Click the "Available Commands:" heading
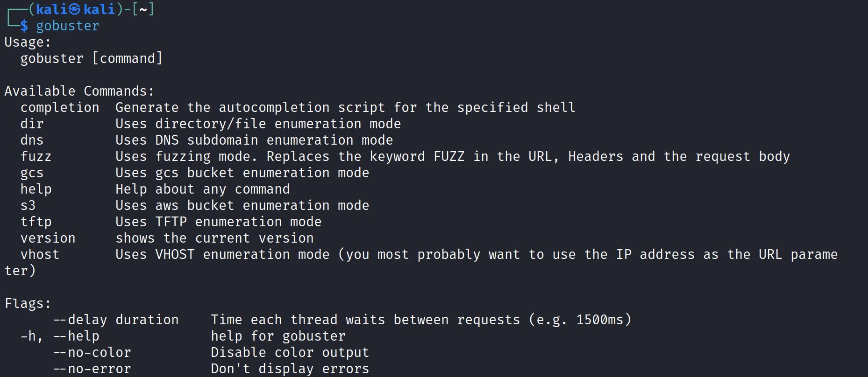Image resolution: width=868 pixels, height=377 pixels. pyautogui.click(x=79, y=91)
